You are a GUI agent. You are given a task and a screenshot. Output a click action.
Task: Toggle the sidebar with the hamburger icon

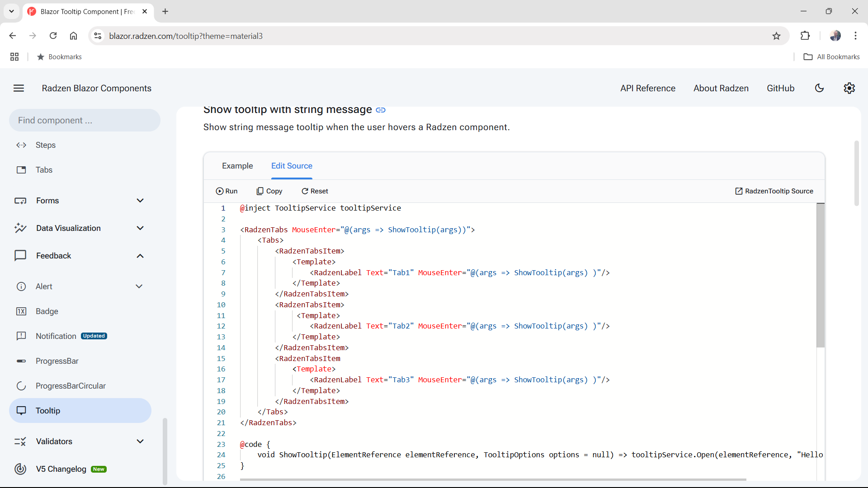[x=19, y=88]
